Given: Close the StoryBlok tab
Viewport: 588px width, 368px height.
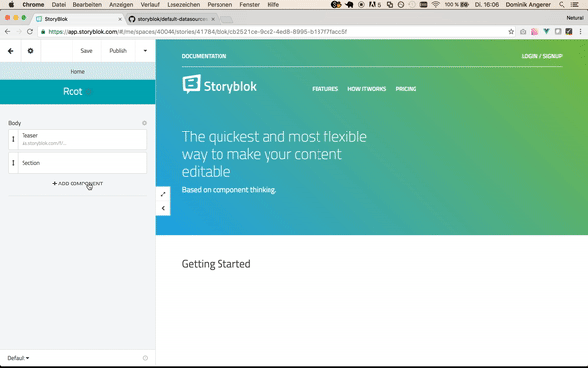Looking at the screenshot, I should (x=120, y=19).
